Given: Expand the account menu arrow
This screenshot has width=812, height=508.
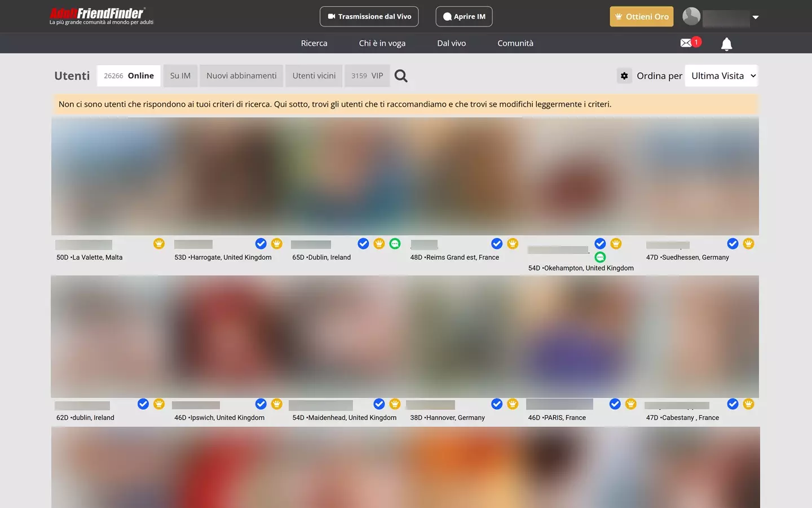Looking at the screenshot, I should 756,17.
